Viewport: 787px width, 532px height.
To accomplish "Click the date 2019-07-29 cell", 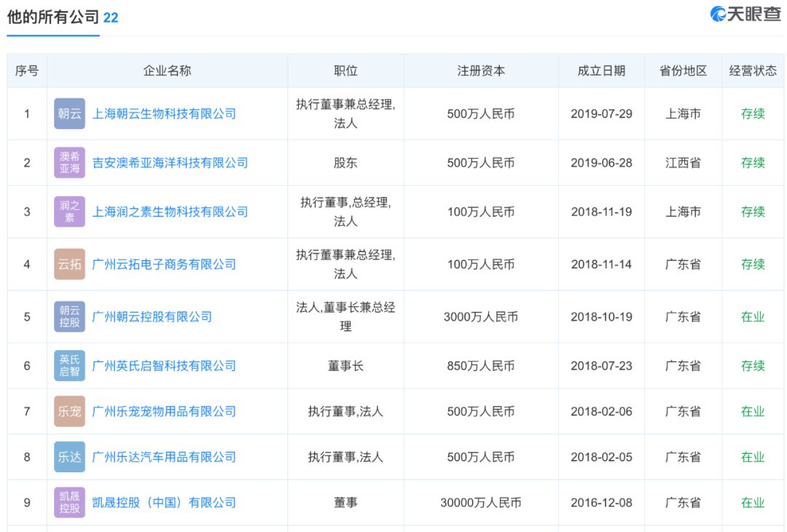I will pyautogui.click(x=601, y=114).
